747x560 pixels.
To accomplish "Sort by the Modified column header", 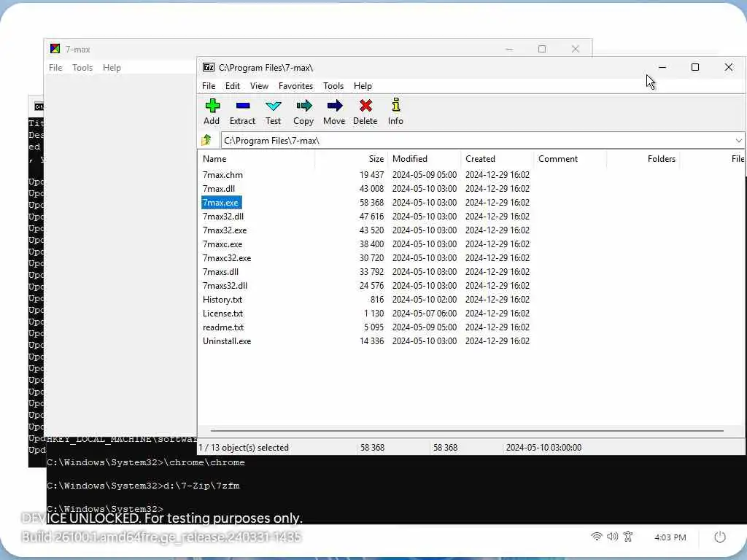I will [x=425, y=159].
